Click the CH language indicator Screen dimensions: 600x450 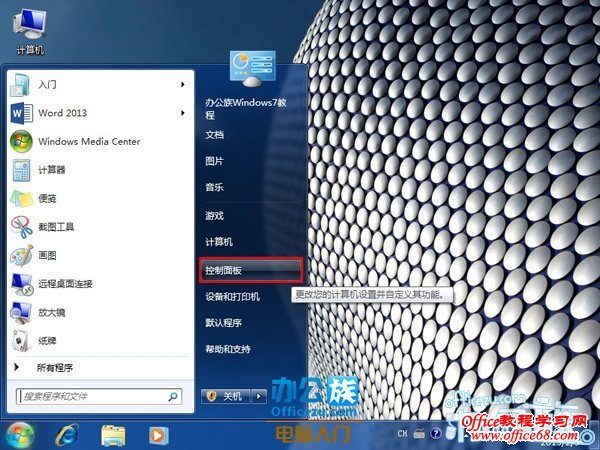(x=402, y=434)
